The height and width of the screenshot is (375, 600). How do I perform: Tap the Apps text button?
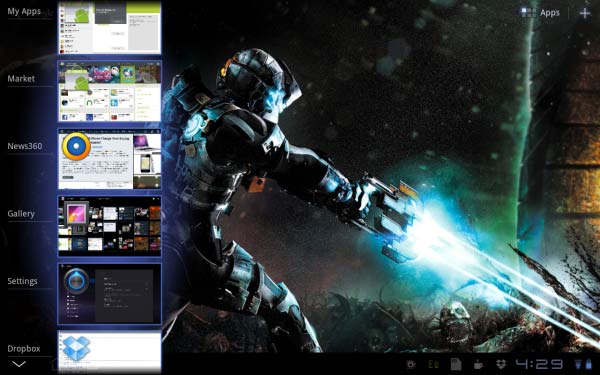(550, 13)
